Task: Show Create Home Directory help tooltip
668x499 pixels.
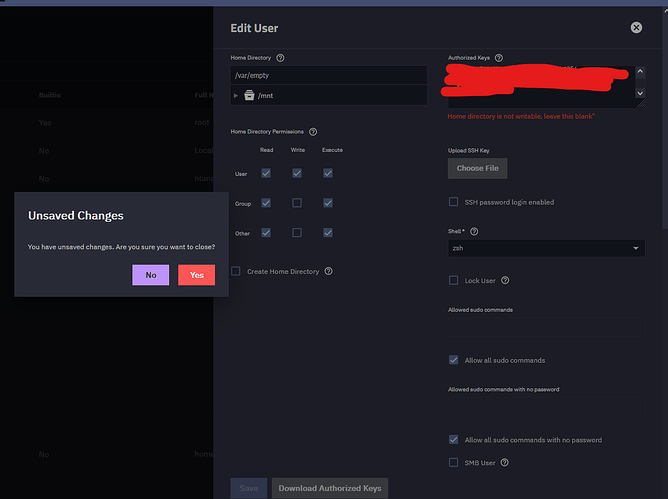Action: tap(328, 271)
